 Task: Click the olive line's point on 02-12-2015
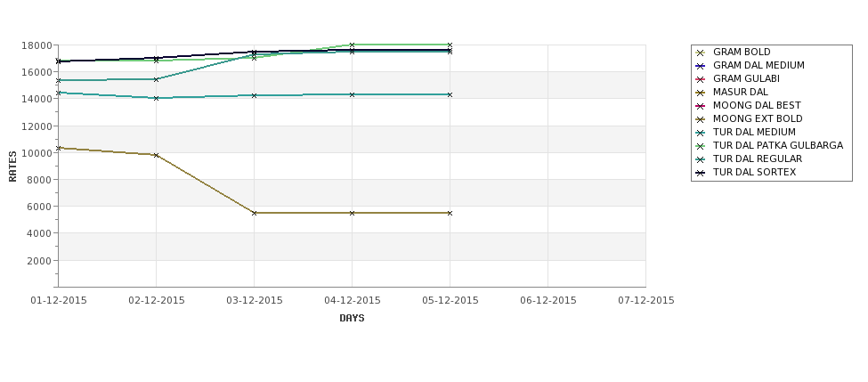point(156,155)
